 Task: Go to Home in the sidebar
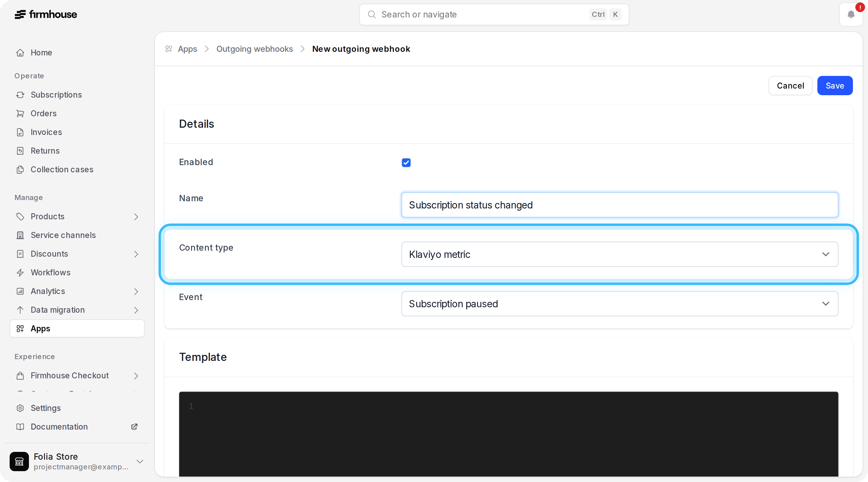coord(77,52)
